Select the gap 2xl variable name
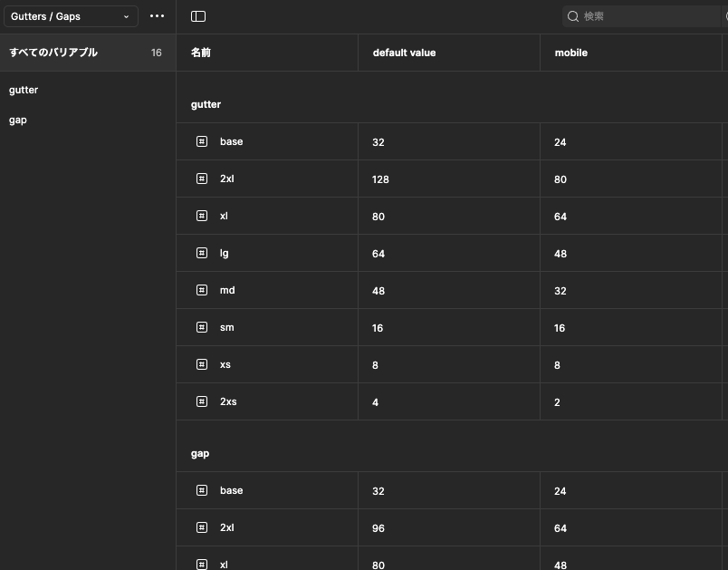Image resolution: width=728 pixels, height=570 pixels. [x=227, y=527]
